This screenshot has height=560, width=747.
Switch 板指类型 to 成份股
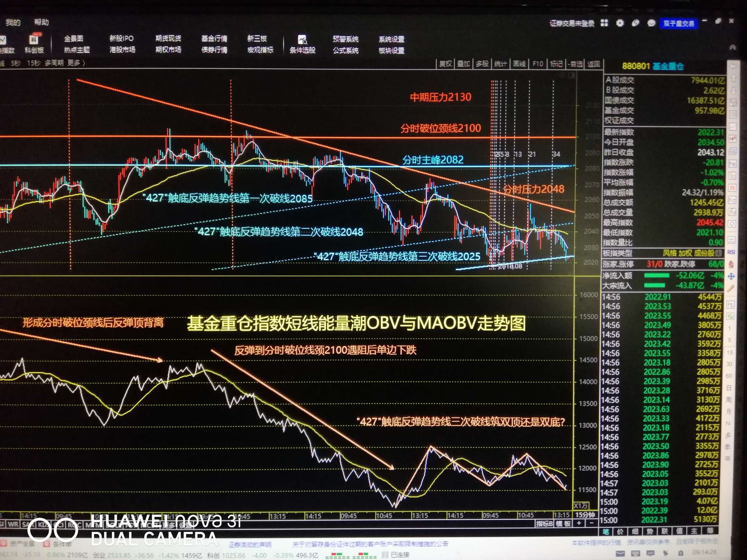[705, 253]
